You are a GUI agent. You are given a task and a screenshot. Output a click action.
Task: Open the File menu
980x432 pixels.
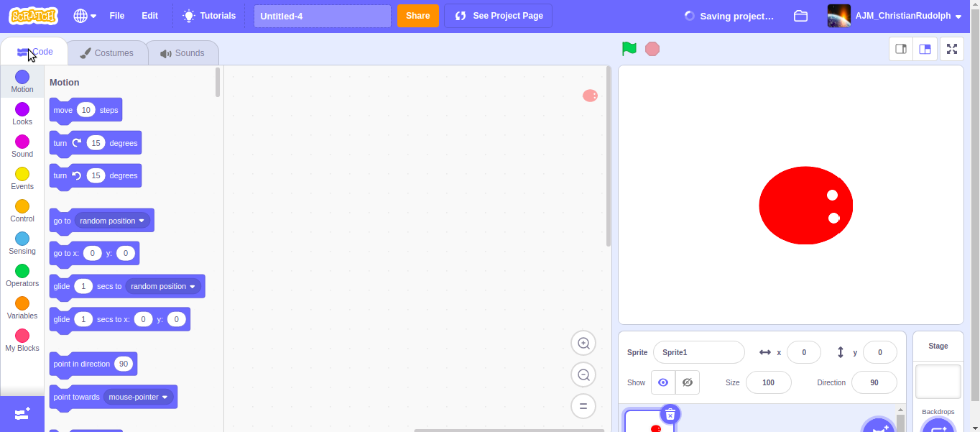[116, 15]
